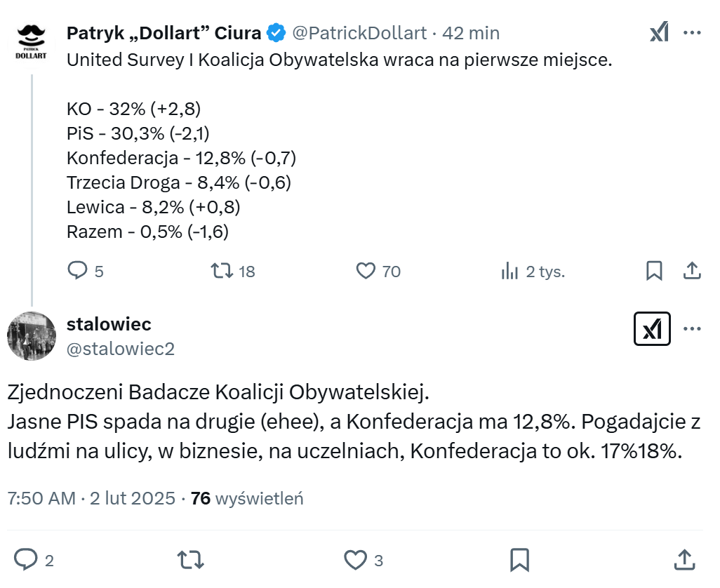Reply to Patryk Dollart's poll post
The width and height of the screenshot is (720, 588).
coord(76,271)
